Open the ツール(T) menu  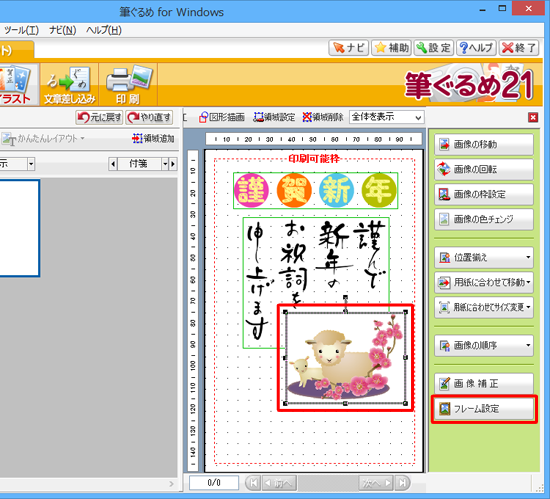click(21, 30)
